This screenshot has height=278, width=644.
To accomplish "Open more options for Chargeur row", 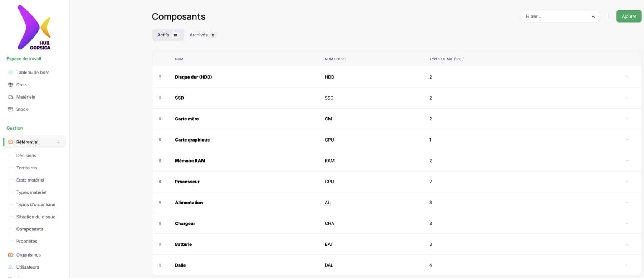I will [x=628, y=223].
